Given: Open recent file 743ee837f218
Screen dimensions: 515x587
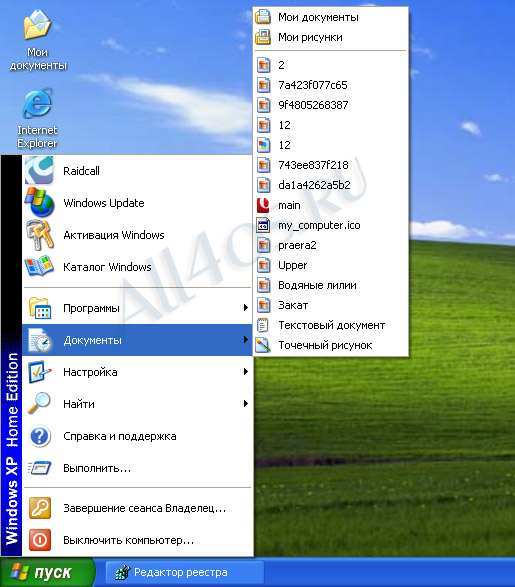Looking at the screenshot, I should point(330,165).
